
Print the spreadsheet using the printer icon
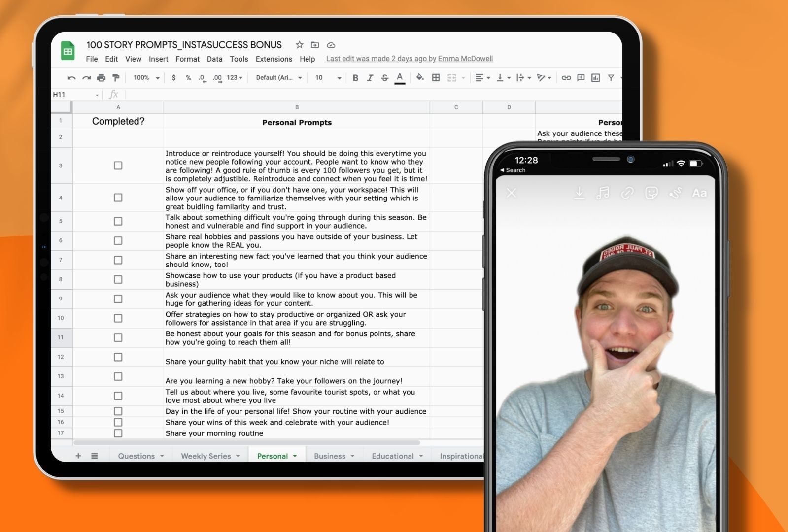tap(101, 78)
